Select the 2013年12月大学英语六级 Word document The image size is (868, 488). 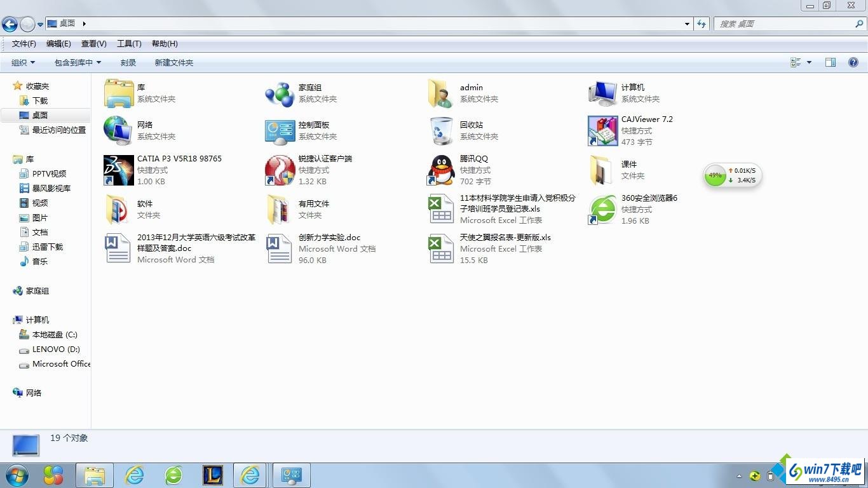click(x=119, y=248)
